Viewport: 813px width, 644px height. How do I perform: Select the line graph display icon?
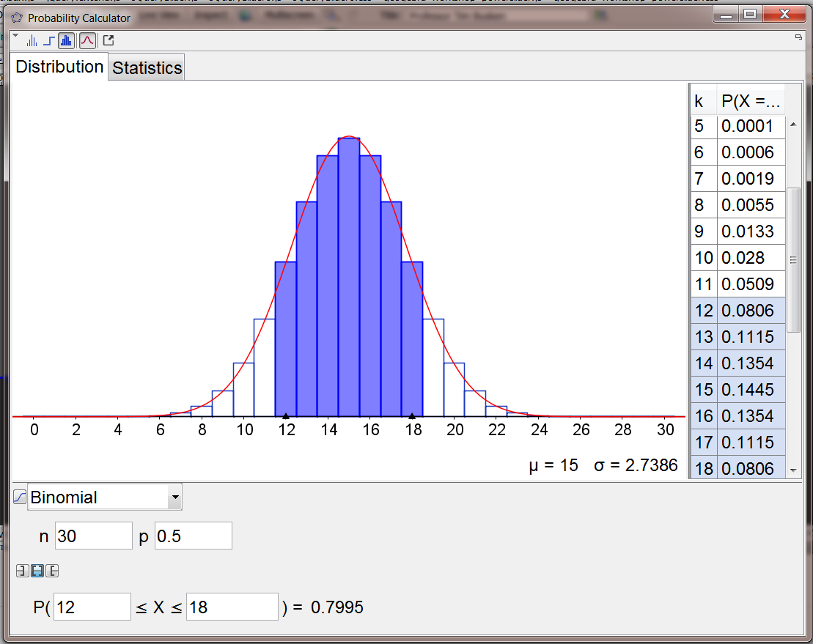coord(32,41)
